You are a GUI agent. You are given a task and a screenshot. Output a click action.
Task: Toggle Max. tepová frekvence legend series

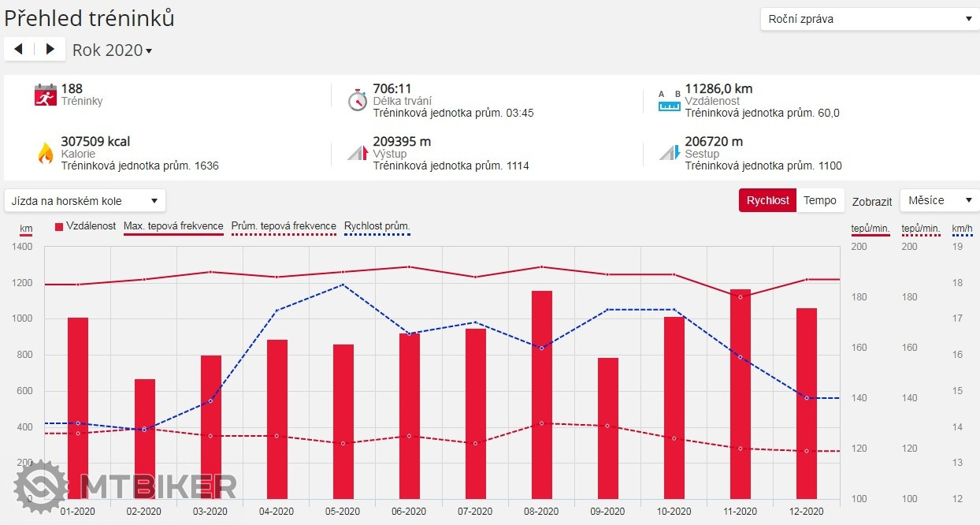point(173,226)
